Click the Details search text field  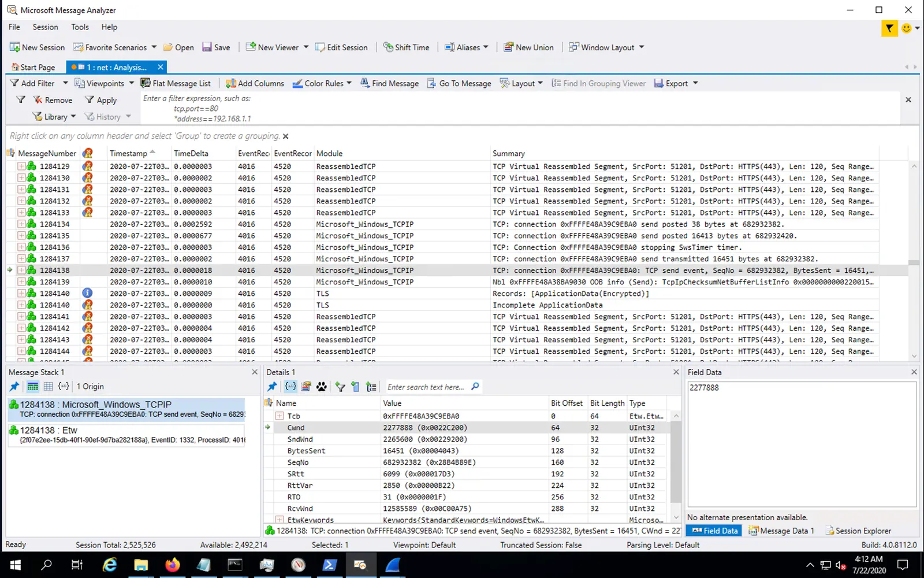[427, 387]
